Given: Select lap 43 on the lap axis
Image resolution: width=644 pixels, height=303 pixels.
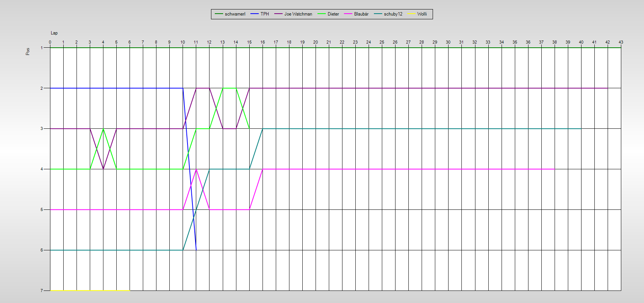Looking at the screenshot, I should click(621, 42).
